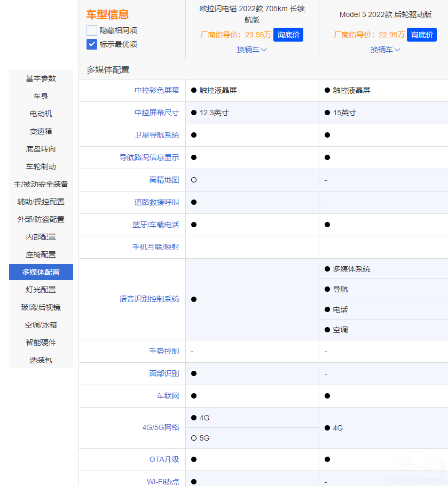Open the 卫星导航系统 parameter link
The width and height of the screenshot is (448, 486).
click(x=156, y=135)
